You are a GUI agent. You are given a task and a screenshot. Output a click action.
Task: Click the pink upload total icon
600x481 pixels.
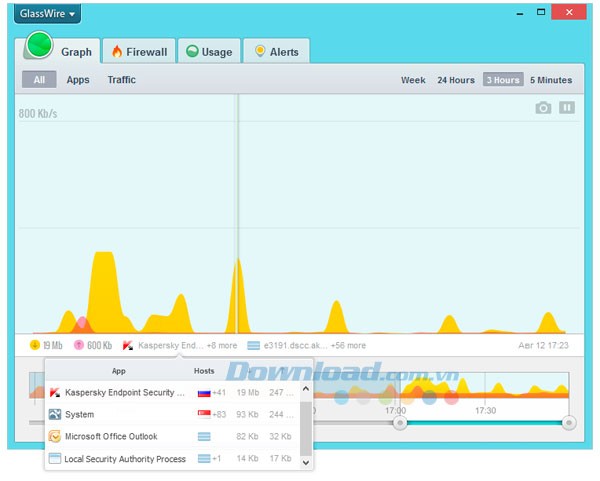coord(79,346)
